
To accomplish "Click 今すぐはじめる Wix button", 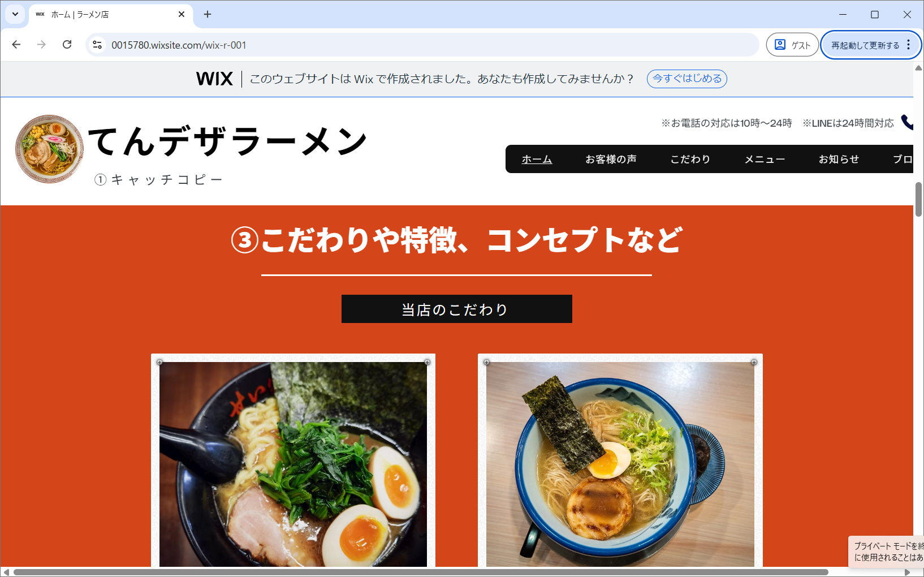I will click(687, 79).
